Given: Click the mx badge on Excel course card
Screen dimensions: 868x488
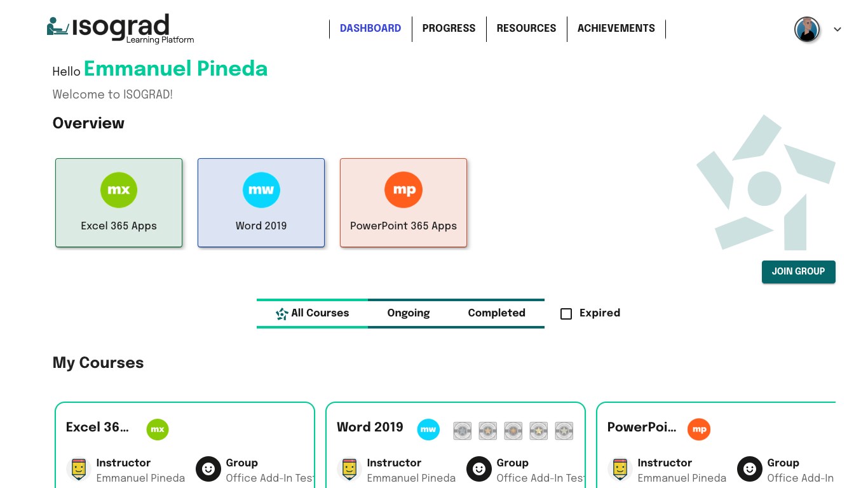Looking at the screenshot, I should point(158,430).
